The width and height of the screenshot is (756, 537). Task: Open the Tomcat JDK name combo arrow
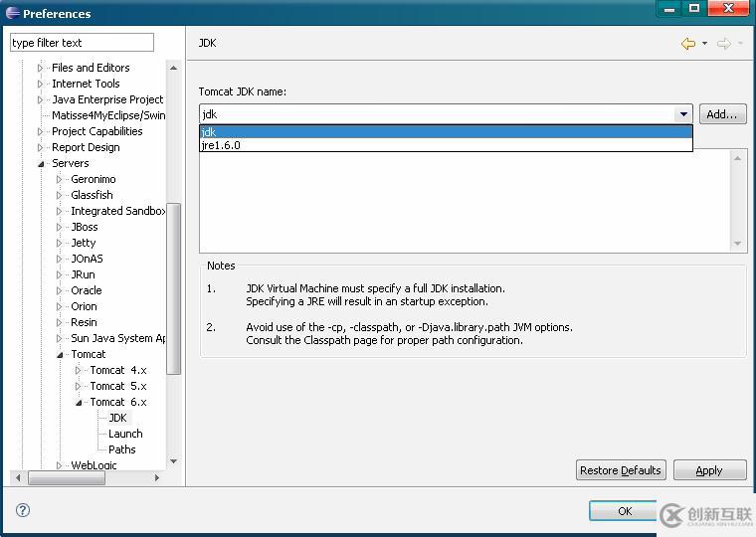683,114
